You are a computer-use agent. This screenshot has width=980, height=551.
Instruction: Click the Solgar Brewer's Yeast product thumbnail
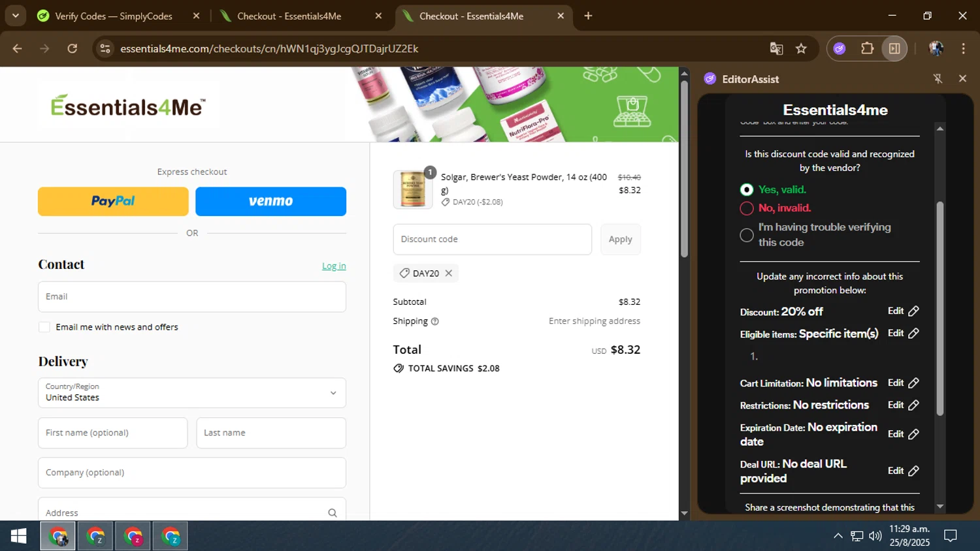tap(413, 189)
